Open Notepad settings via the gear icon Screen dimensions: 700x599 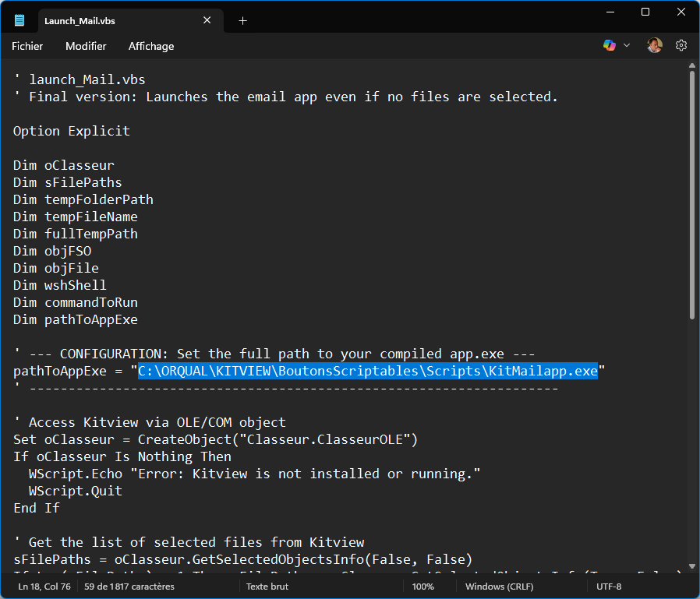click(x=681, y=46)
